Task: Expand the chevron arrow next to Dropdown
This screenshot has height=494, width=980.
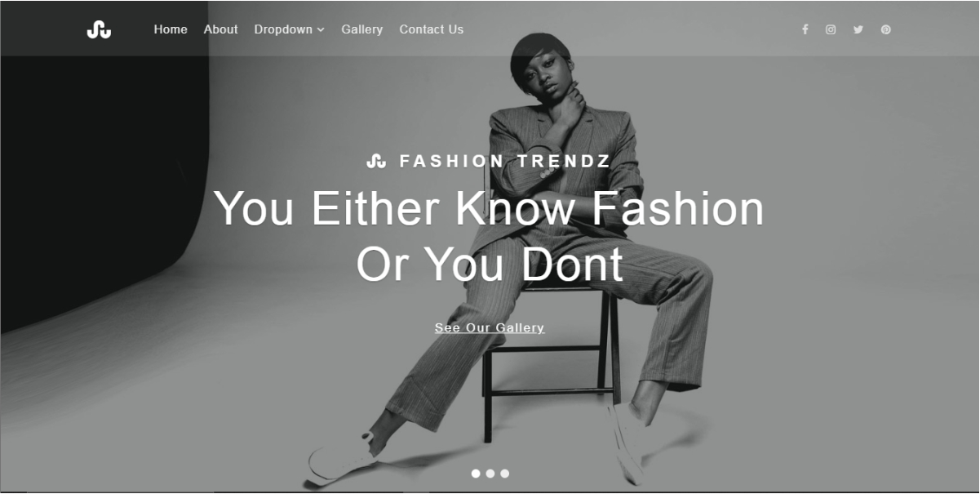Action: [321, 30]
